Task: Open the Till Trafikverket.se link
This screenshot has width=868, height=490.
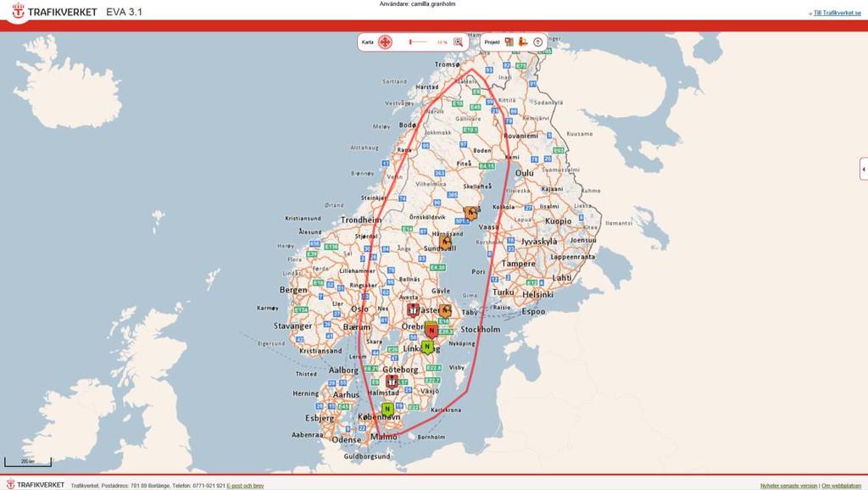Action: (x=837, y=13)
